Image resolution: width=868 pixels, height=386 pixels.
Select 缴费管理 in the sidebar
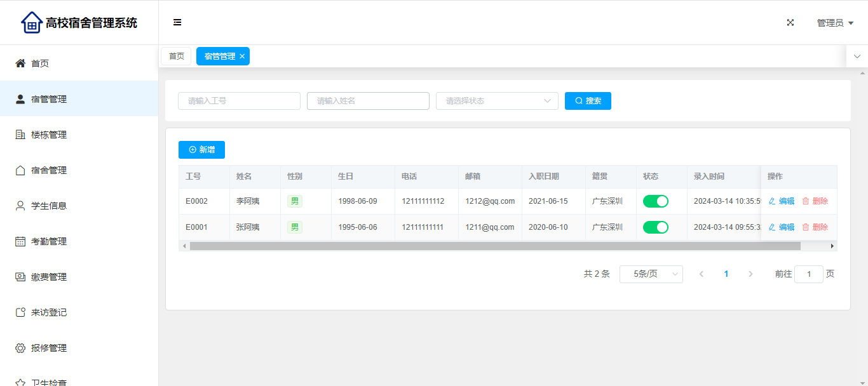point(49,277)
